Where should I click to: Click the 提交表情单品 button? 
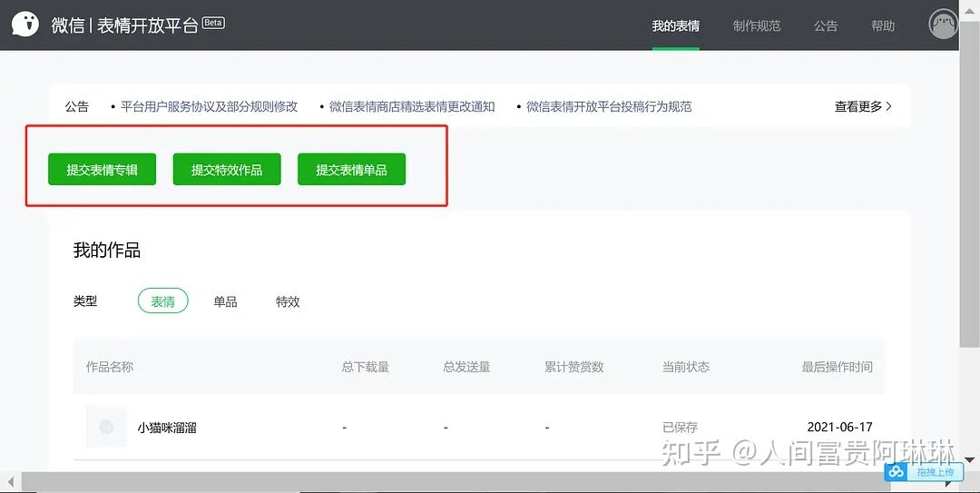(351, 170)
